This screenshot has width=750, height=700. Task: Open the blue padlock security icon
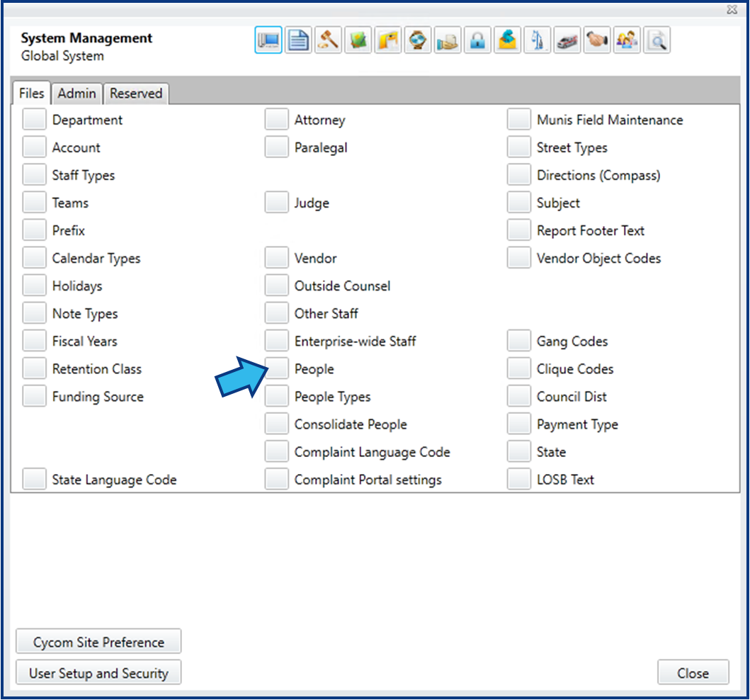(x=477, y=40)
